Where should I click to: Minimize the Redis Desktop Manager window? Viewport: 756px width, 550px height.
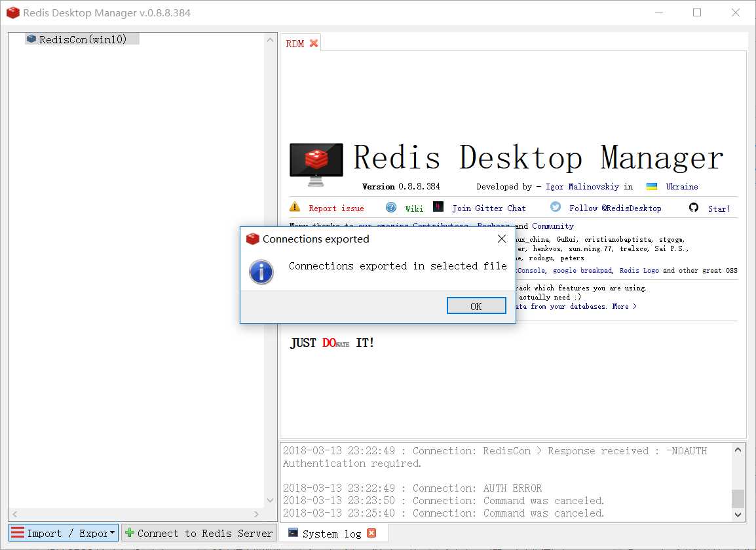pyautogui.click(x=659, y=12)
